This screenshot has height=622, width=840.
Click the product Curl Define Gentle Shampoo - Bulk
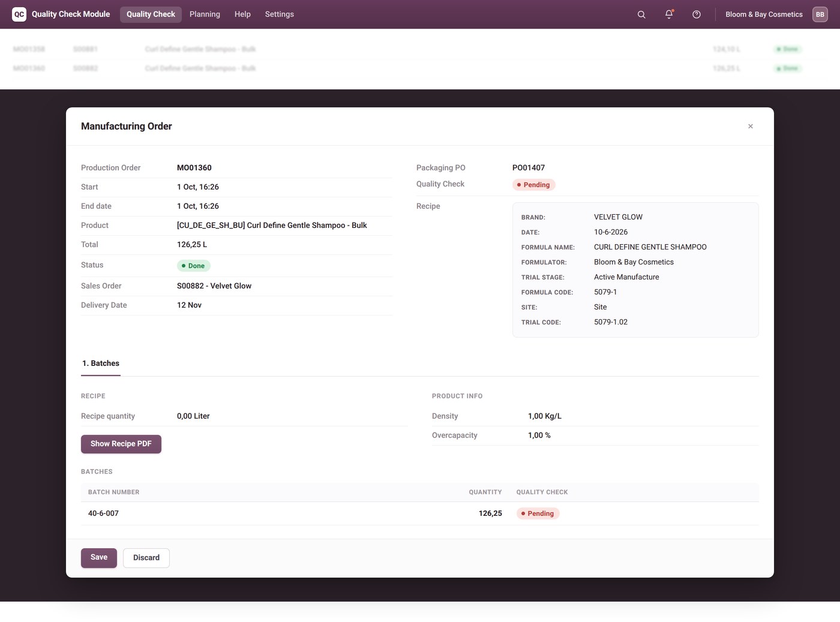(272, 226)
